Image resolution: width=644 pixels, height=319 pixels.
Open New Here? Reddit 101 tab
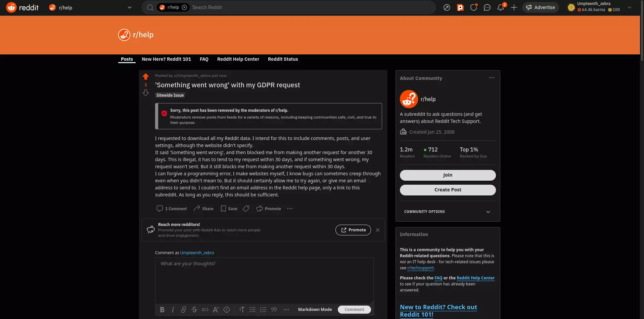[x=166, y=59]
